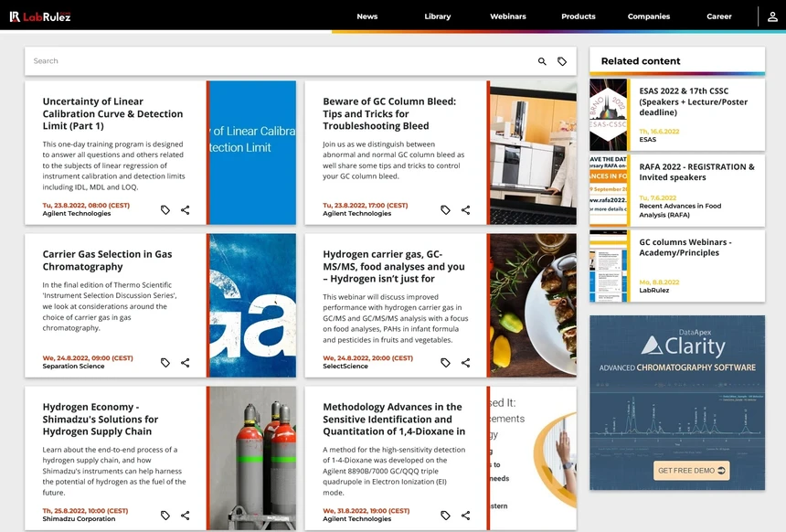Viewport: 786px width, 532px height.
Task: Click 'We, 24.8.2022, 09:00 (CEST)' date
Action: point(88,358)
